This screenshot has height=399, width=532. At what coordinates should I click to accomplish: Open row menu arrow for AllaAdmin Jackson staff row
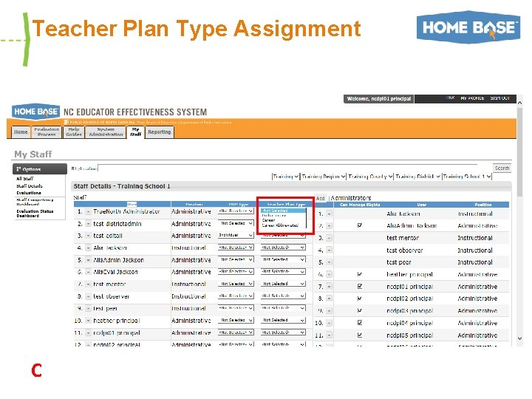[x=88, y=260]
